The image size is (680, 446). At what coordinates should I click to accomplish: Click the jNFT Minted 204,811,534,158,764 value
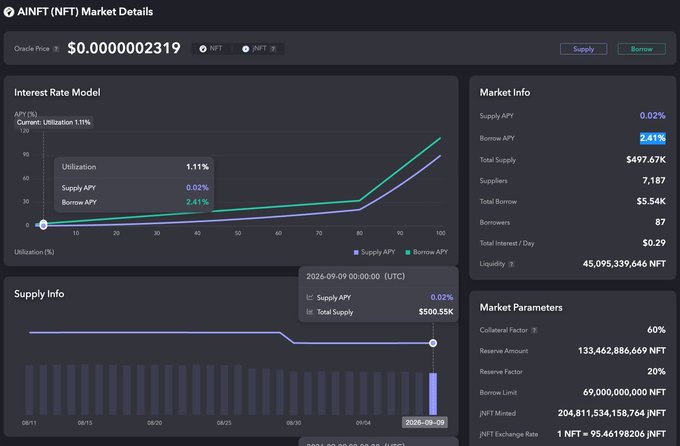611,413
